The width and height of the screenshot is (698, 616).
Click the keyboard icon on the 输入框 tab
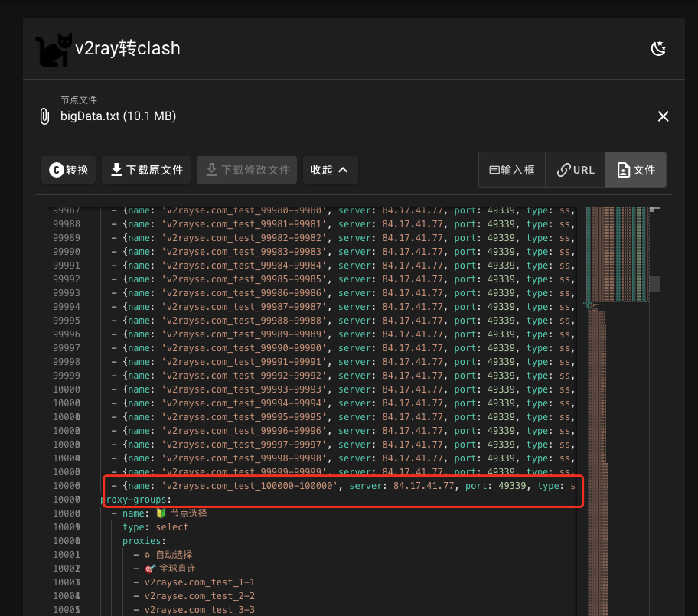[494, 170]
